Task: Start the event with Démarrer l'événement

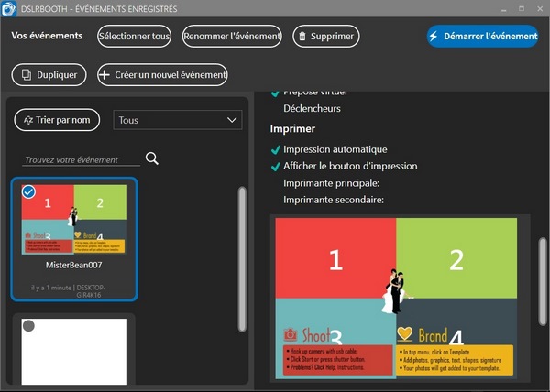Action: 483,36
